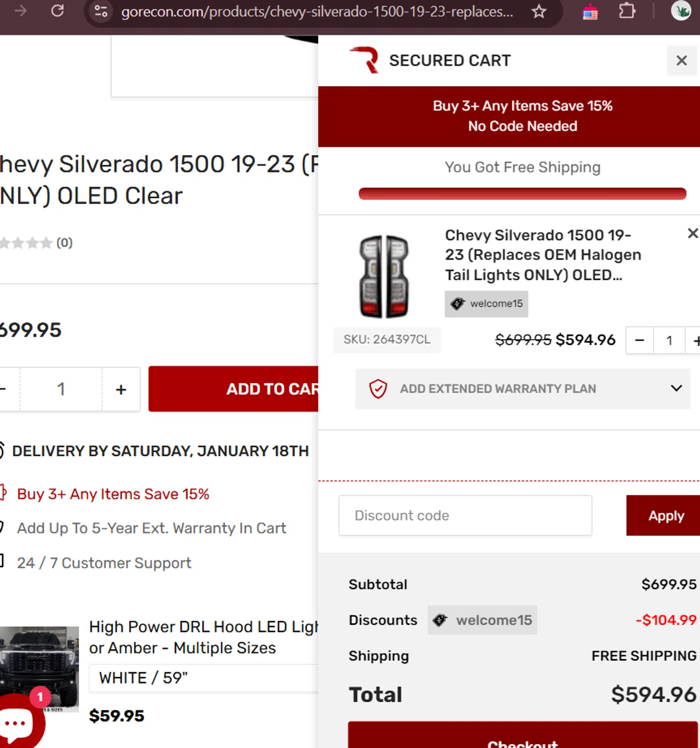Viewport: 700px width, 748px height.
Task: Click the Buy 3+ Save 15% banner
Action: pos(509,116)
